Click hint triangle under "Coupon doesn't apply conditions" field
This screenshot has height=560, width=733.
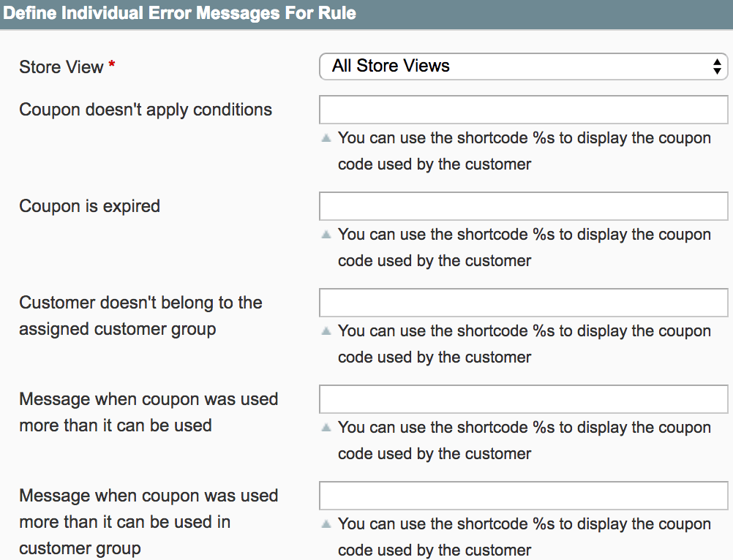[x=326, y=138]
